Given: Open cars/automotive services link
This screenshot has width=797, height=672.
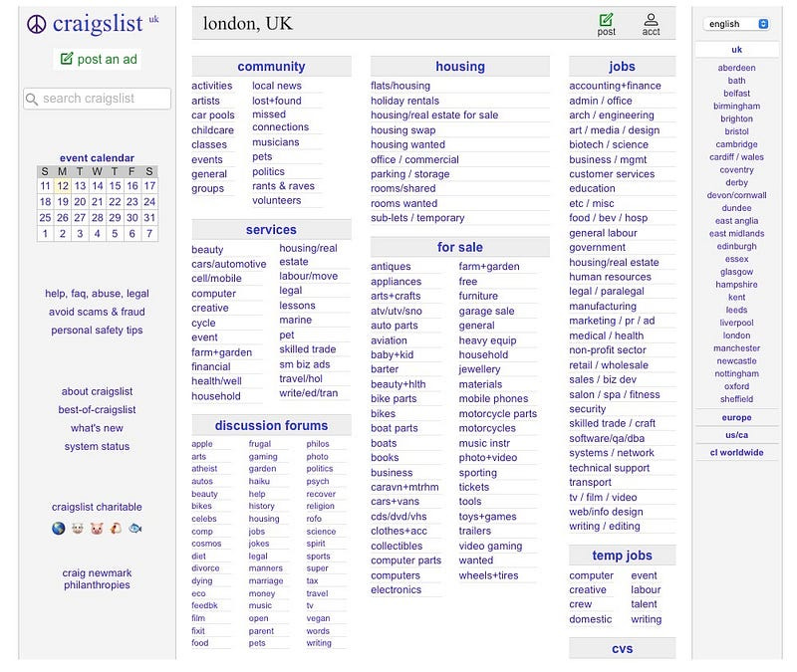Looking at the screenshot, I should [229, 264].
